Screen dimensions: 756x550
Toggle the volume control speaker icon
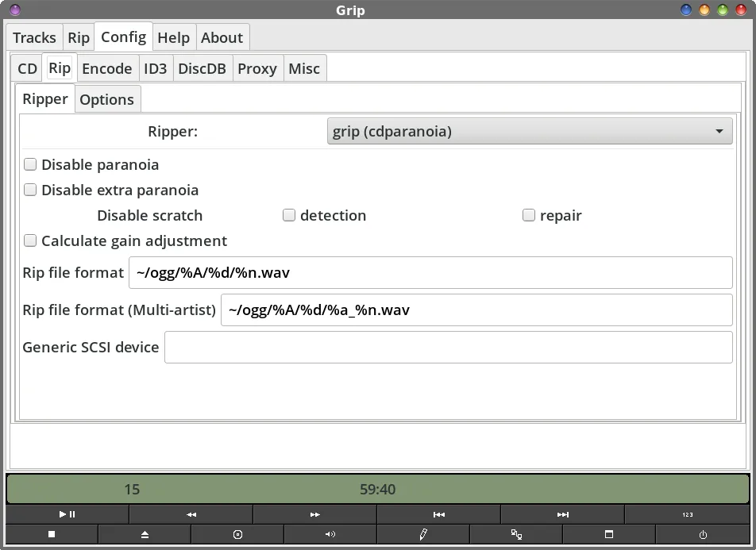pos(330,534)
